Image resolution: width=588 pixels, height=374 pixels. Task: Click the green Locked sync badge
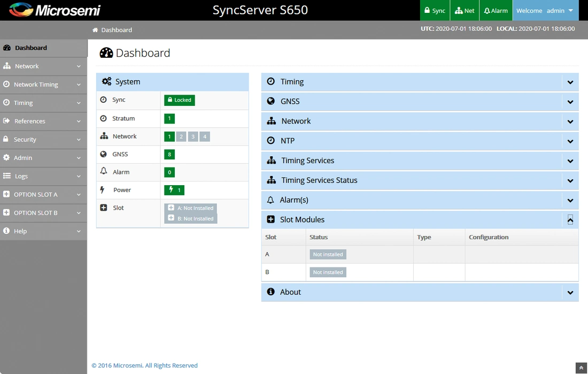[179, 100]
